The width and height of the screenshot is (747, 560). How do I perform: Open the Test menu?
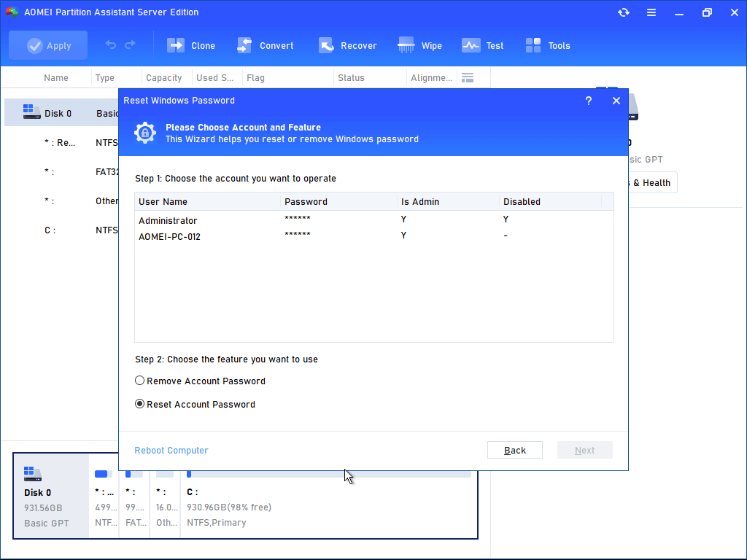pos(483,46)
